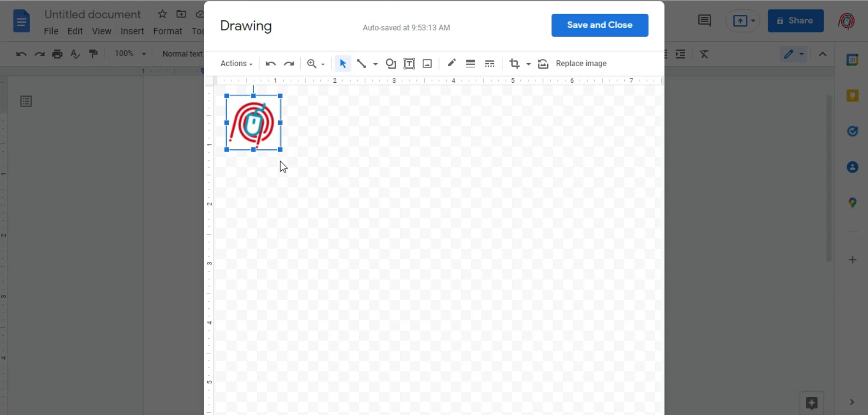868x415 pixels.
Task: Choose the Select arrow tool
Action: coord(343,64)
